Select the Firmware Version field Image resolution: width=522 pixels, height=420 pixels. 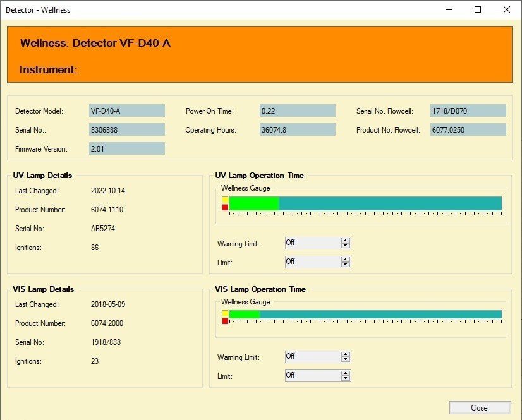pyautogui.click(x=126, y=148)
